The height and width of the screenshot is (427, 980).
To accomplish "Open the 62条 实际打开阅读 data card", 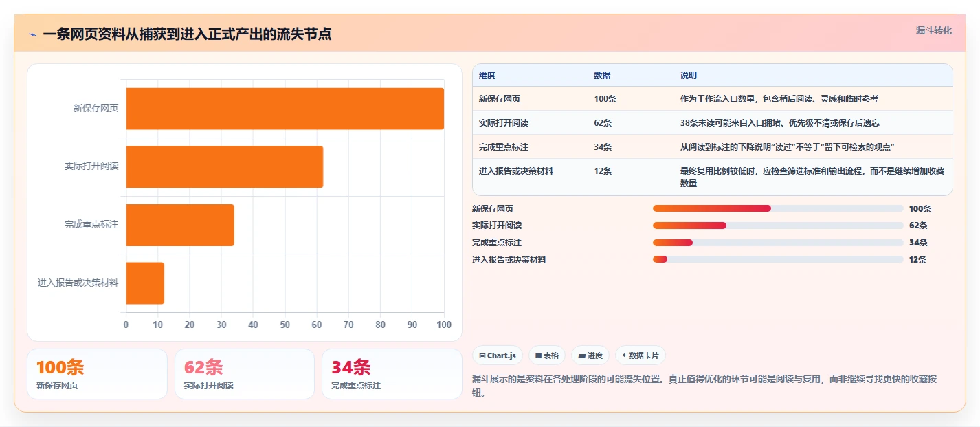I will [x=245, y=374].
